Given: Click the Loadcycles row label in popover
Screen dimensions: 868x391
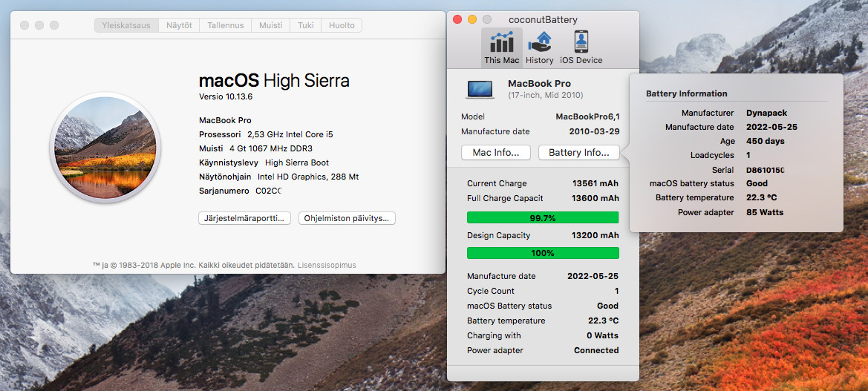Looking at the screenshot, I should coord(713,155).
